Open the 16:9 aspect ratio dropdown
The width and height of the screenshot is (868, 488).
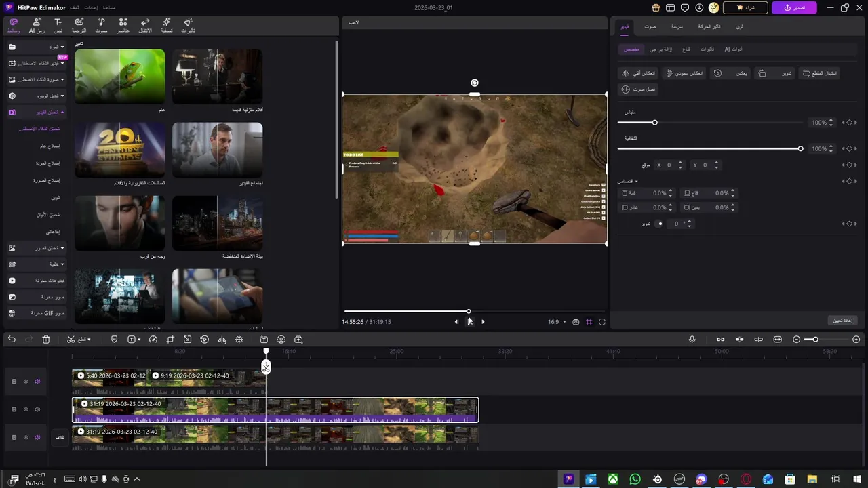[x=557, y=322]
